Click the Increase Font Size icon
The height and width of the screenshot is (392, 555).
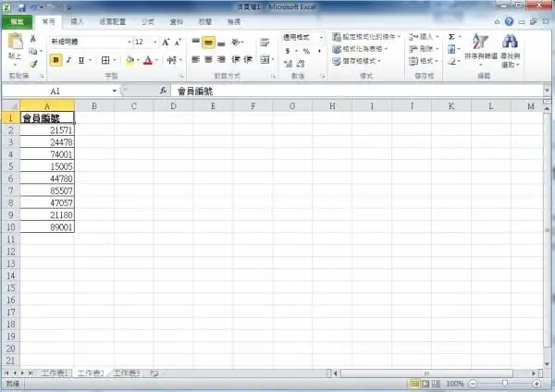[x=166, y=43]
